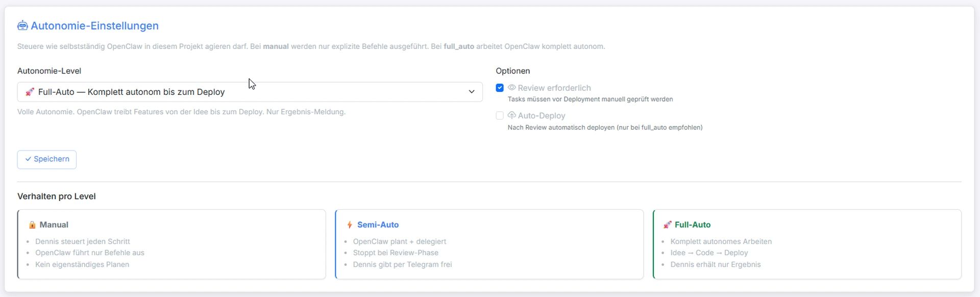Click the Autonomie-Einstellungen heading
The width and height of the screenshot is (980, 297).
click(94, 26)
